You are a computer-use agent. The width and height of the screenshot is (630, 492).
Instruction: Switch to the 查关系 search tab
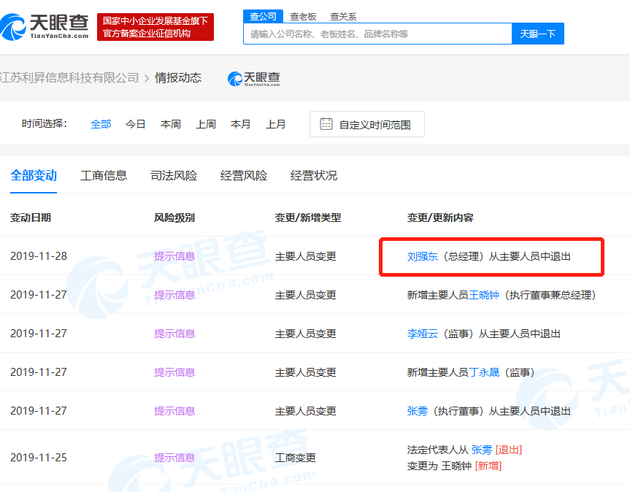342,17
